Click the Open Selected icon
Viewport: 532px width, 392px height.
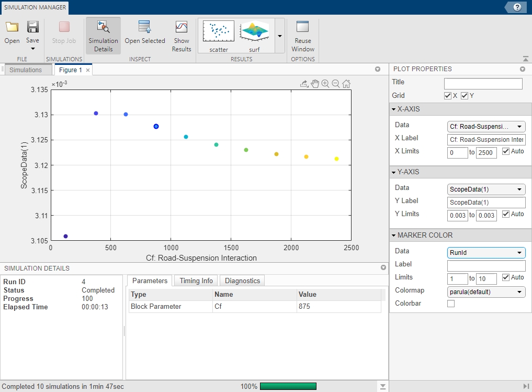tap(144, 27)
